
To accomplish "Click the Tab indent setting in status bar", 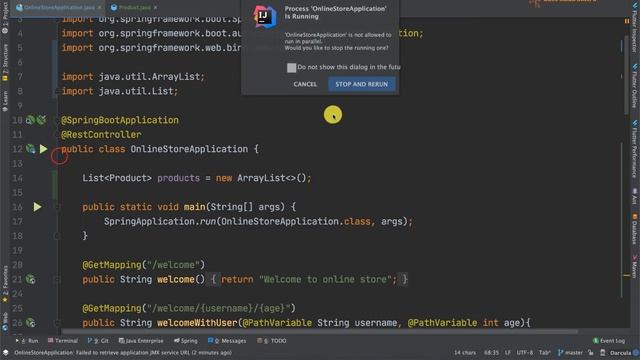I will (x=544, y=353).
